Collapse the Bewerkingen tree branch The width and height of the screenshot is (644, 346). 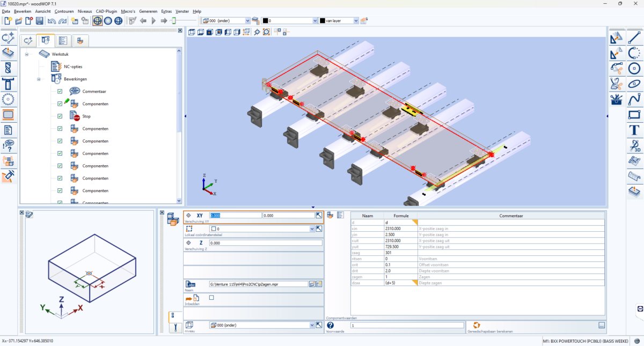[39, 78]
